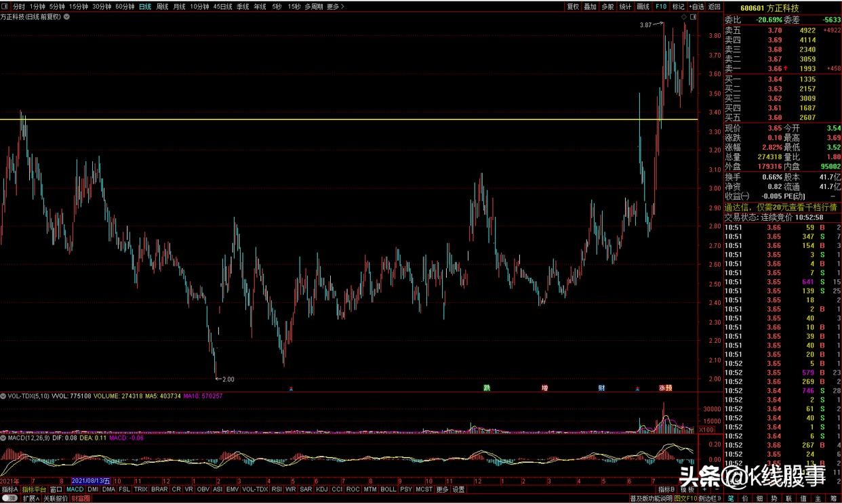Click the 2021/08/13 date marker on the timeline
This screenshot has height=504, width=842.
coord(95,481)
